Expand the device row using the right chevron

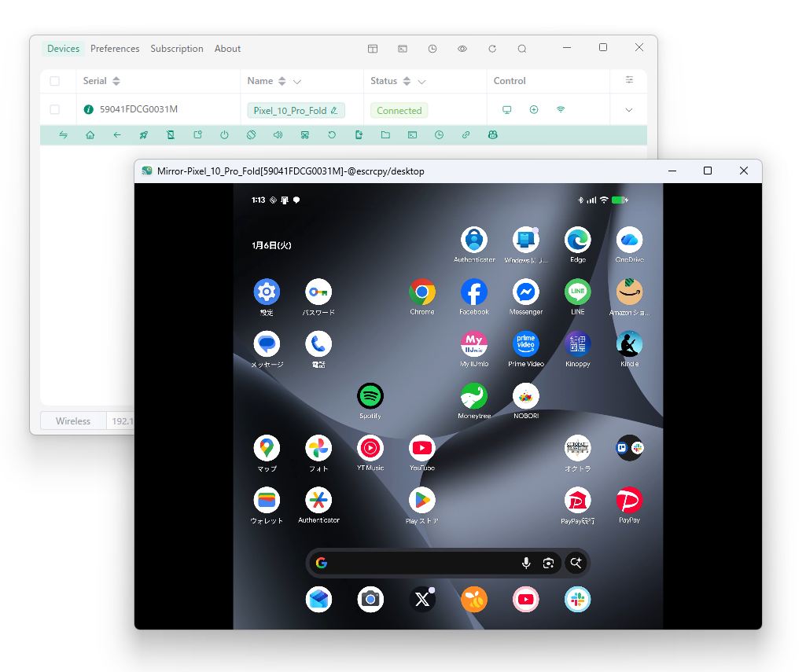(628, 110)
